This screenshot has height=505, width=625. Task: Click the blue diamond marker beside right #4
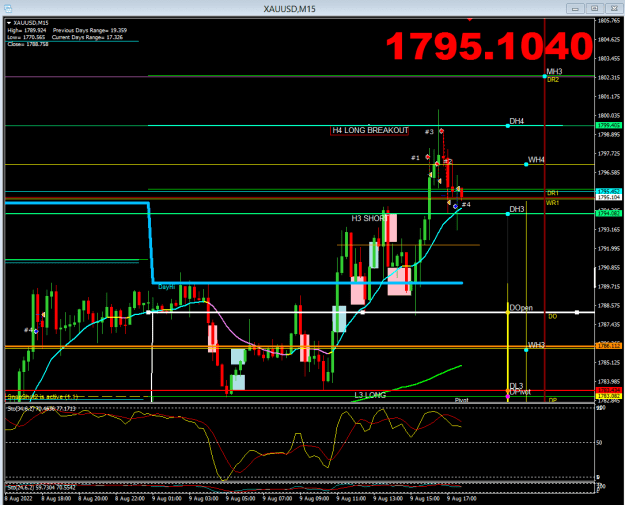pyautogui.click(x=455, y=206)
